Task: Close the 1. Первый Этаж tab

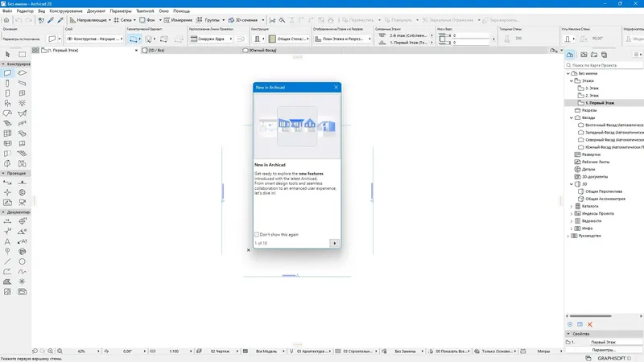Action: click(136, 50)
